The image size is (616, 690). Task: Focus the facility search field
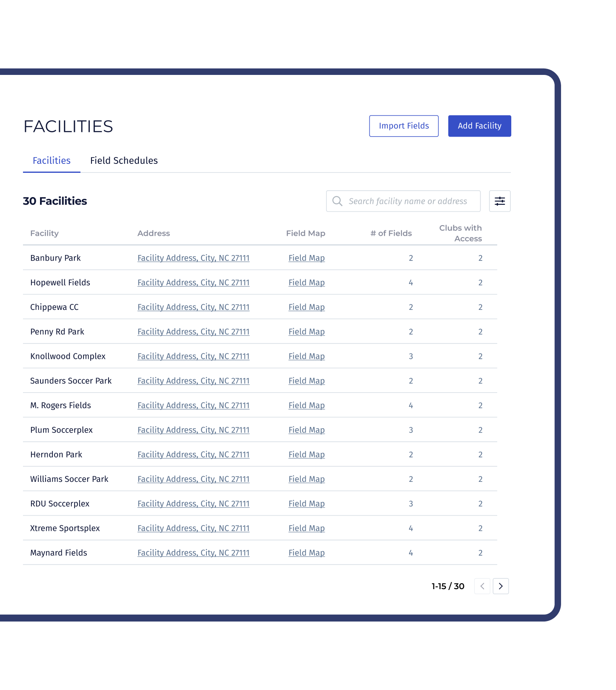click(x=403, y=201)
